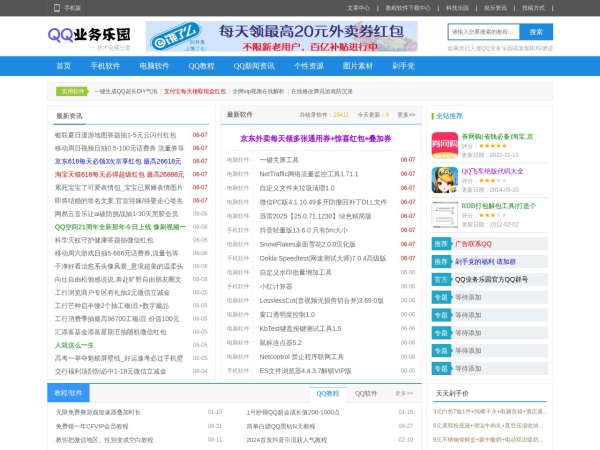This screenshot has height=450, width=600.
Task: Open 窗口透明度控制1.0 entry
Action: click(287, 315)
